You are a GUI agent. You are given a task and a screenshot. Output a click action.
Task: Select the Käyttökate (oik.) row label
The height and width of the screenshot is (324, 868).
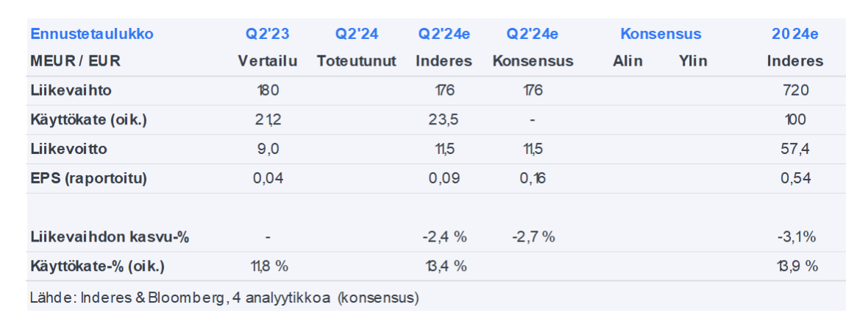tap(89, 119)
